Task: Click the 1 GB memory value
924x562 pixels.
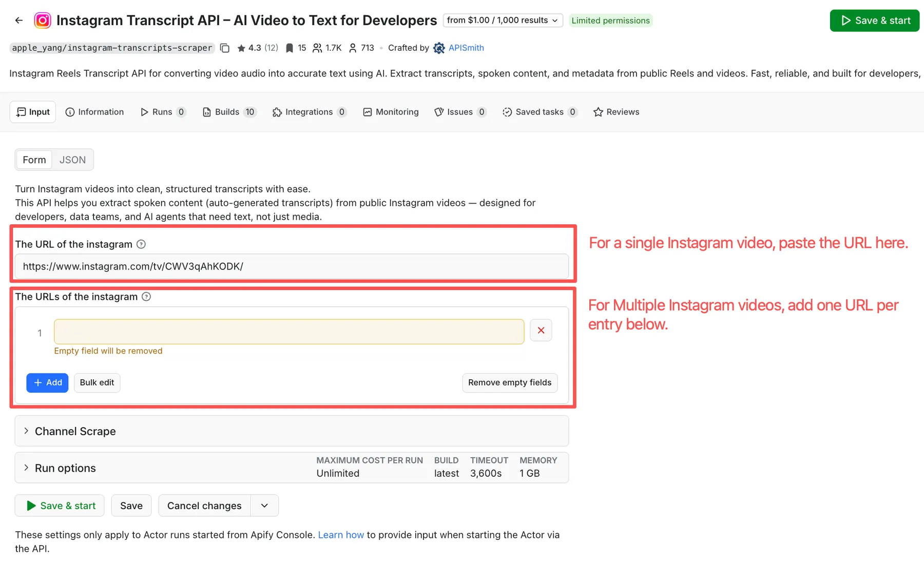Action: point(529,473)
